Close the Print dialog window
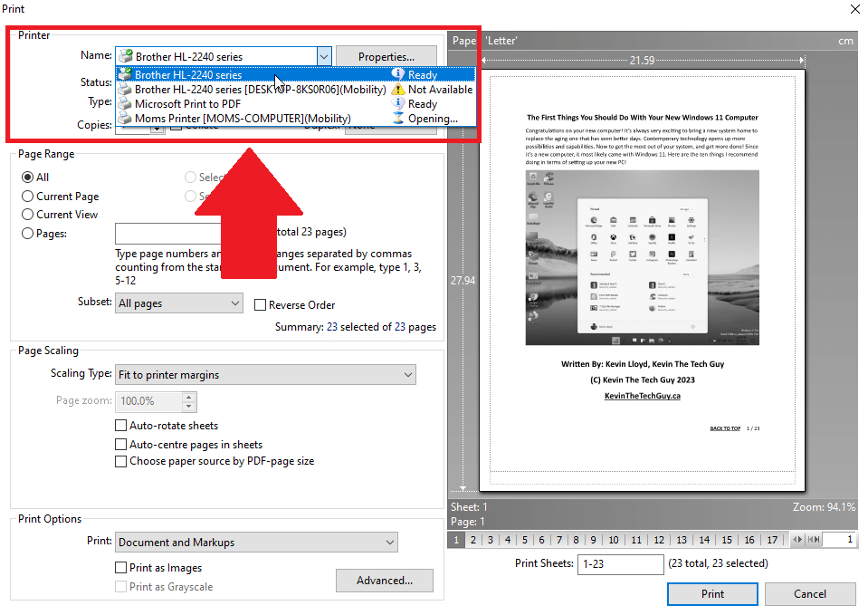 click(854, 9)
